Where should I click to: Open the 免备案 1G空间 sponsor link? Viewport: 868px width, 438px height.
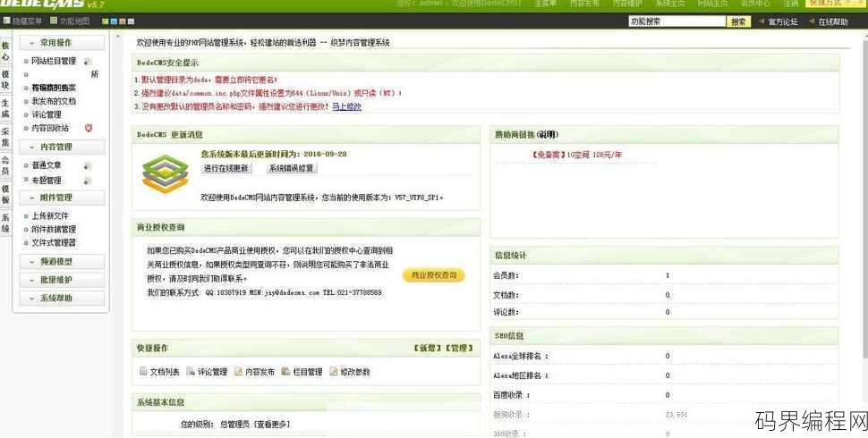coord(575,155)
